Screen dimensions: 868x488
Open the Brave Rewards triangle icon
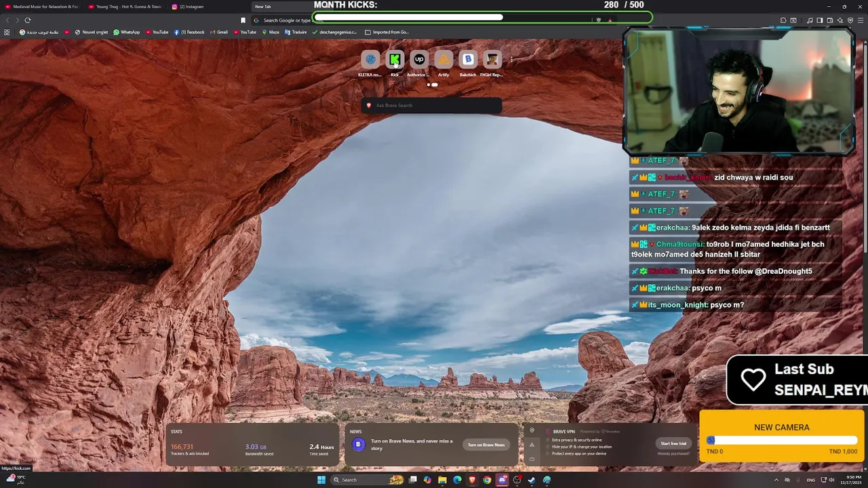(x=610, y=20)
